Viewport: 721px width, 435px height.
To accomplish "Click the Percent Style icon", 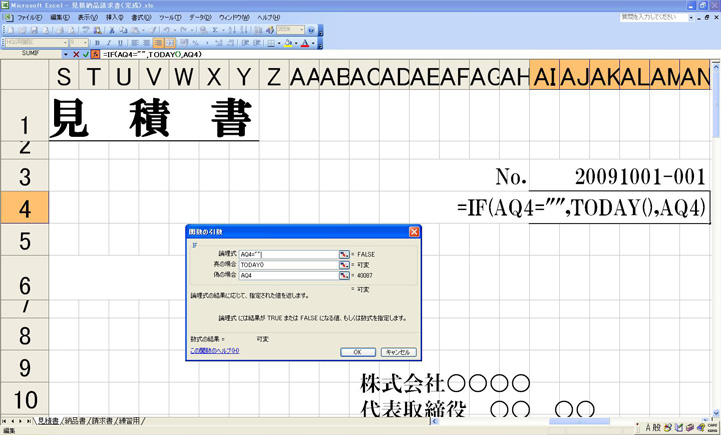I will pos(195,43).
